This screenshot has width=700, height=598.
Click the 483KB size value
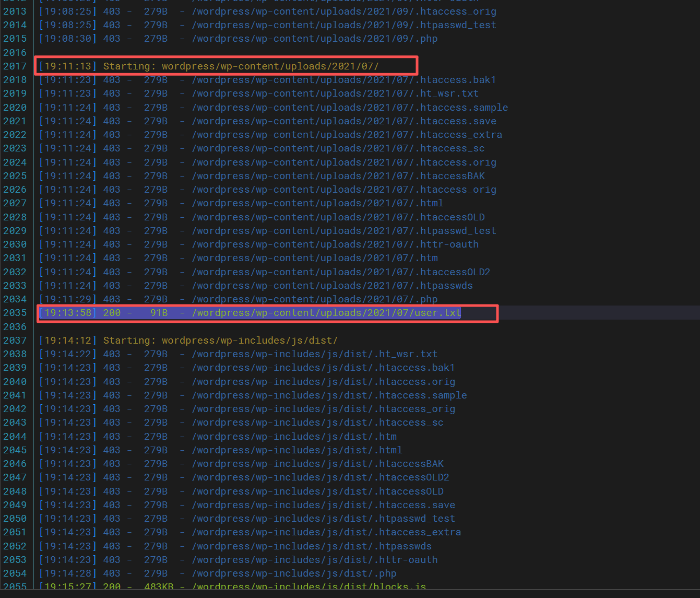click(158, 587)
